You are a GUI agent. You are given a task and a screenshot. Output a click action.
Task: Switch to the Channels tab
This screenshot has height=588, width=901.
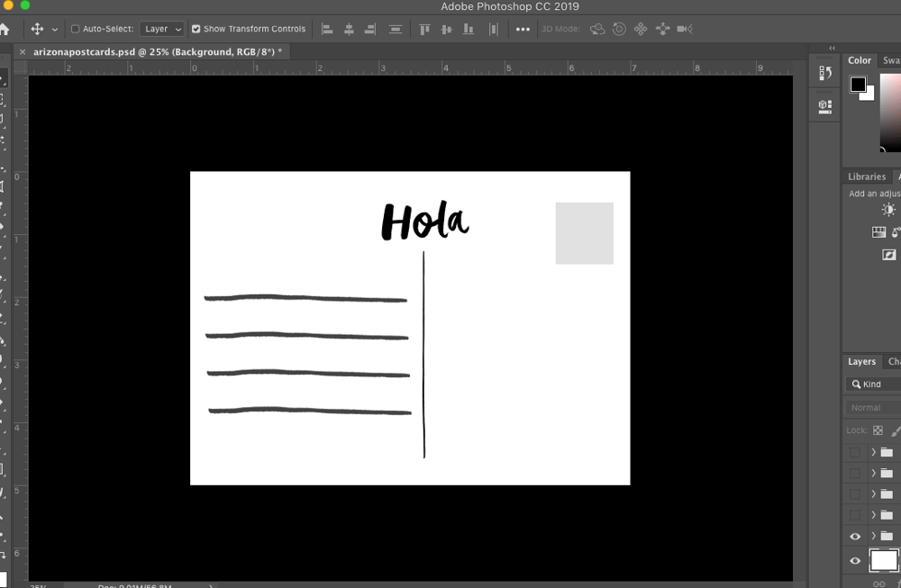894,362
